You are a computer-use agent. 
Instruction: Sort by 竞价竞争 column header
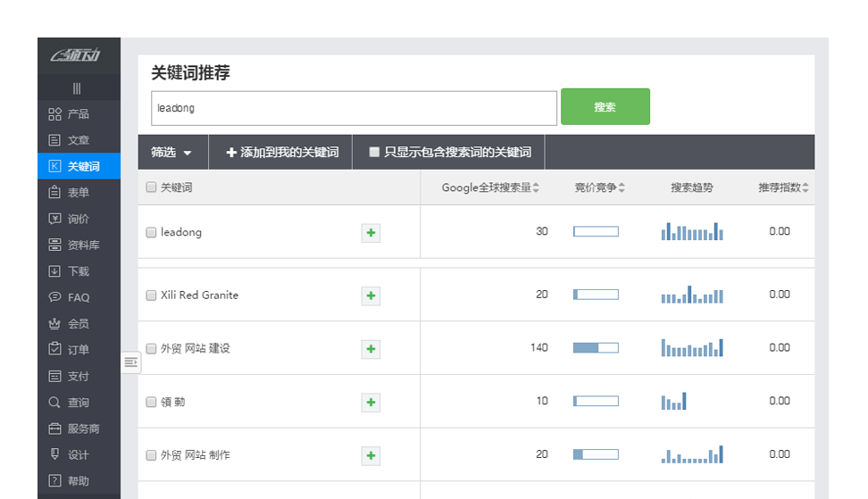point(622,187)
